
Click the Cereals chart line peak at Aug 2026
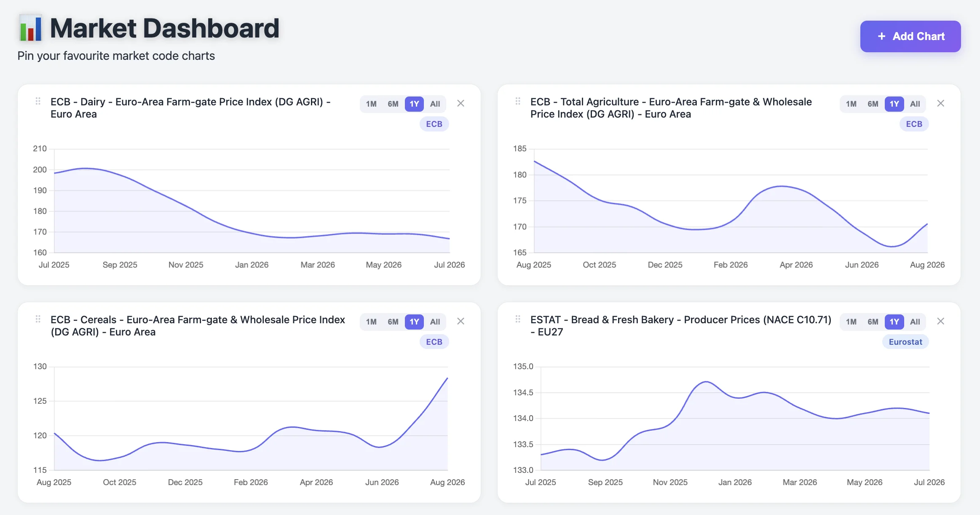click(447, 378)
